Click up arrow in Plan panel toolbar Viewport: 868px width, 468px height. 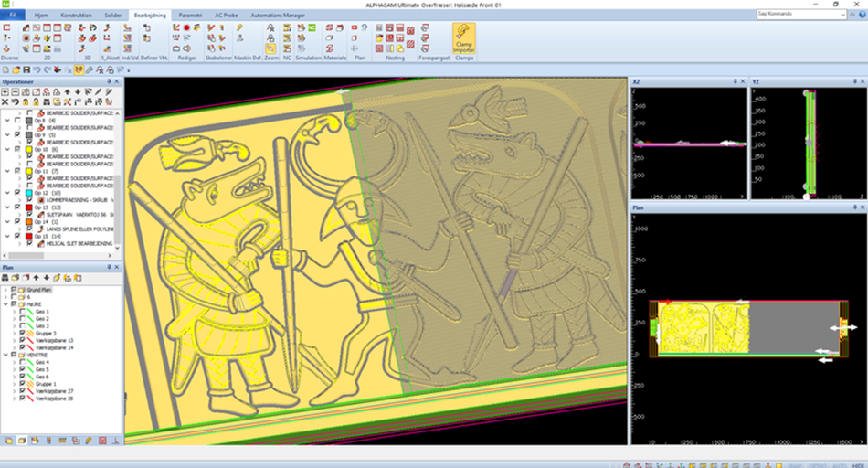click(x=36, y=278)
